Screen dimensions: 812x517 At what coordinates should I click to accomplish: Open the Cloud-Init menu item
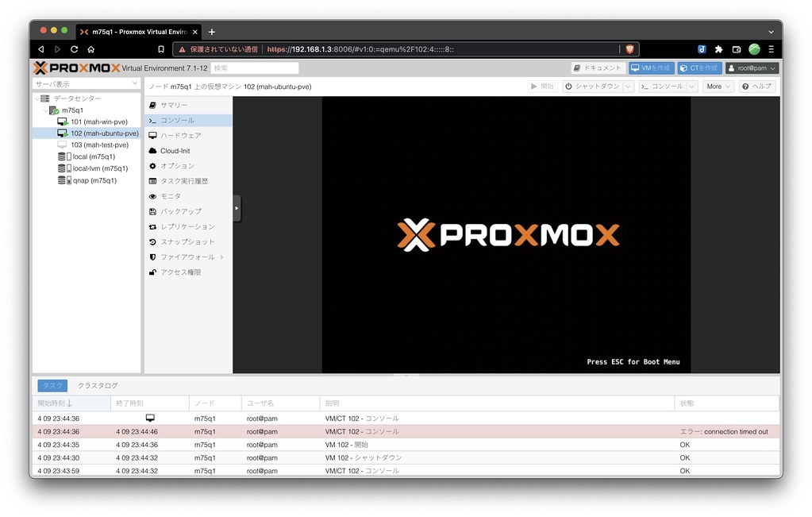(188, 151)
